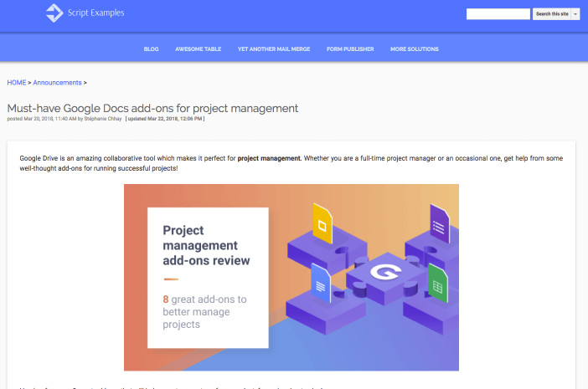Follow the Announcements breadcrumb link

pos(57,82)
